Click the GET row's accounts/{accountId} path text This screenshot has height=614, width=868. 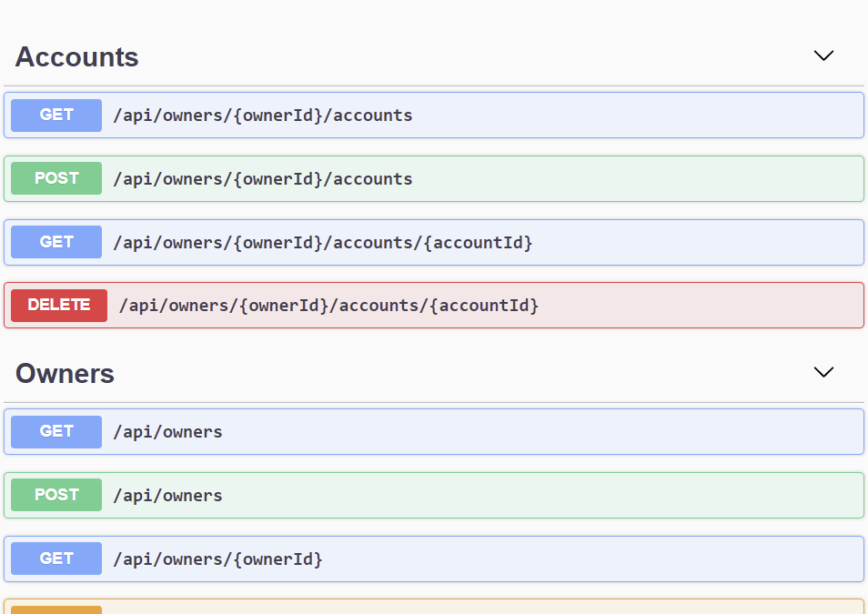click(322, 243)
